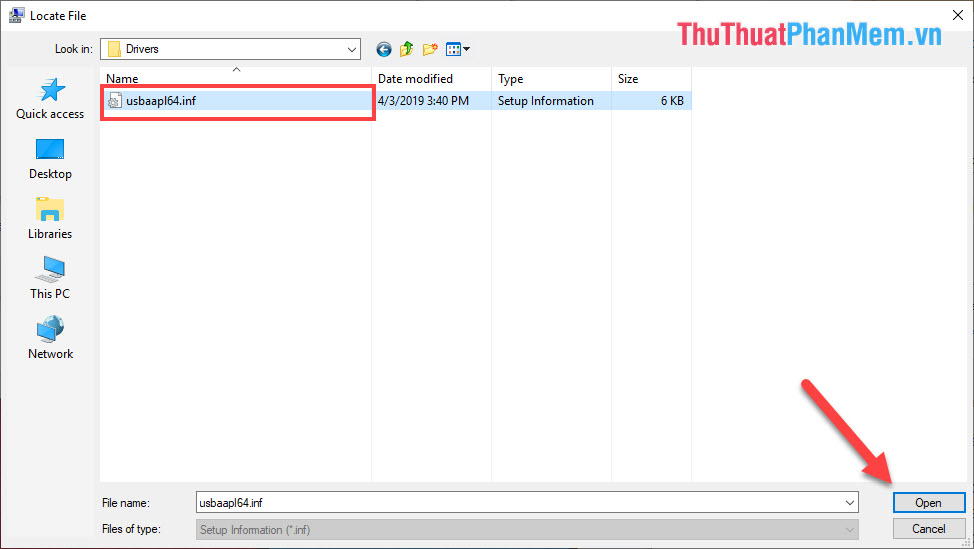974x549 pixels.
Task: Sort by Type column header
Action: tap(511, 79)
